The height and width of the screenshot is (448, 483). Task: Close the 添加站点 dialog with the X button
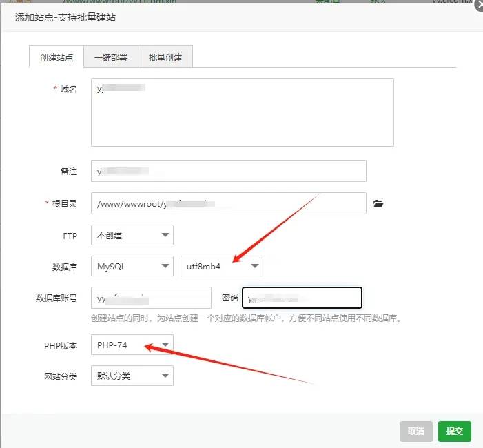pos(479,6)
